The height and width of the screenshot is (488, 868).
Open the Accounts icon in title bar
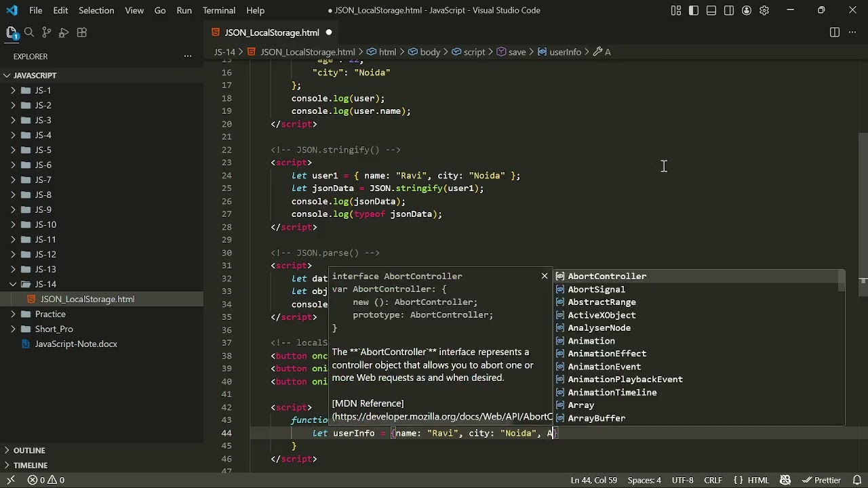(x=747, y=10)
